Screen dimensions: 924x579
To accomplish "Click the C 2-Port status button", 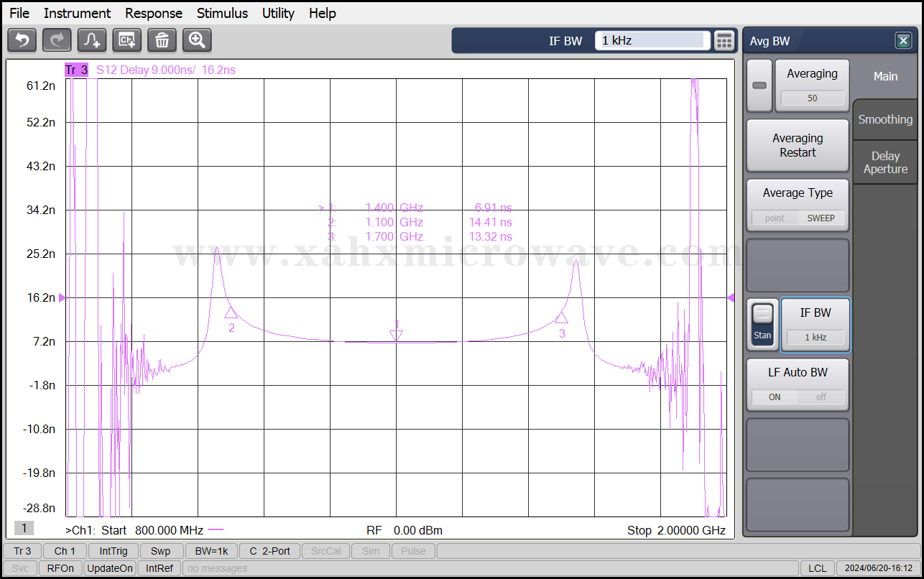I will (269, 551).
